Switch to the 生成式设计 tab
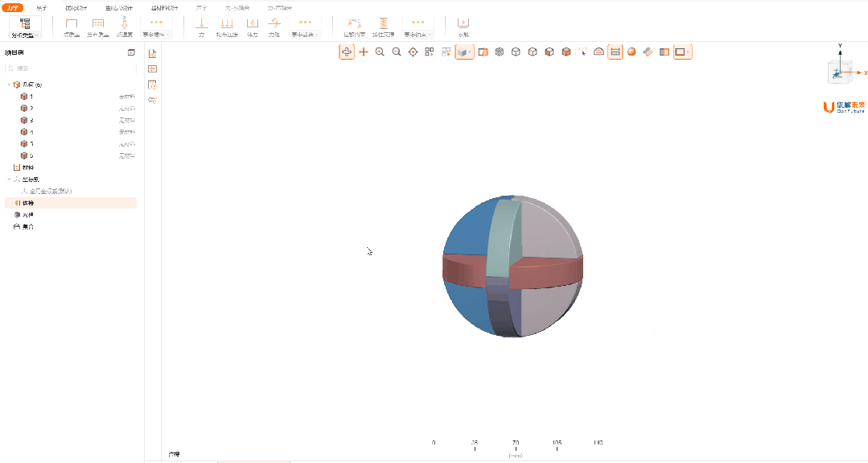 pos(119,8)
